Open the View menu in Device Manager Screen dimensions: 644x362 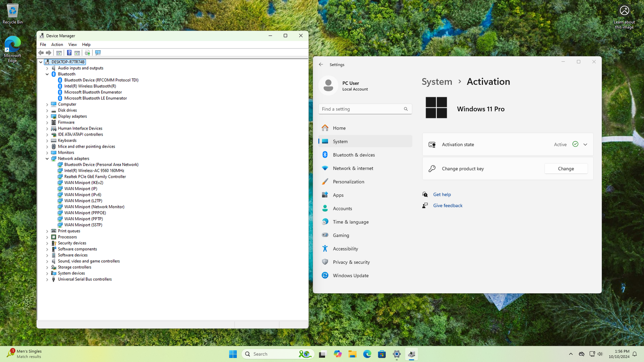(72, 45)
